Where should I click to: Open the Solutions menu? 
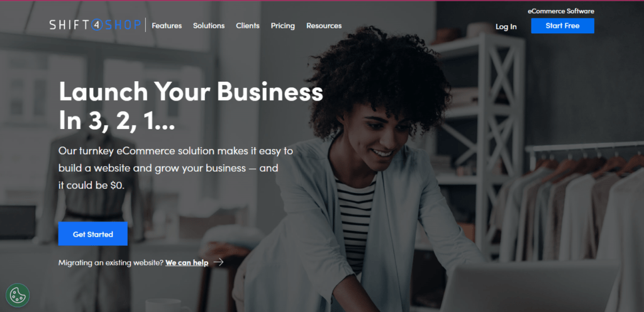tap(209, 25)
